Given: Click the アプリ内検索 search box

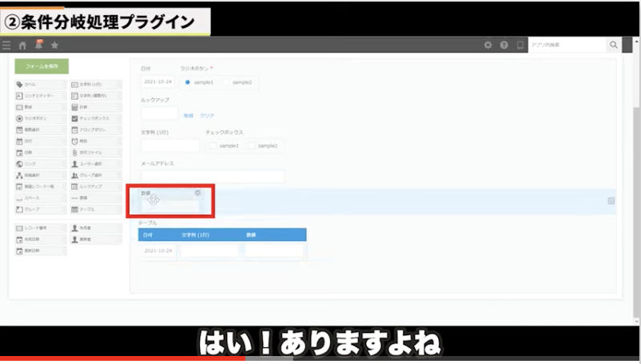Looking at the screenshot, I should coord(566,45).
